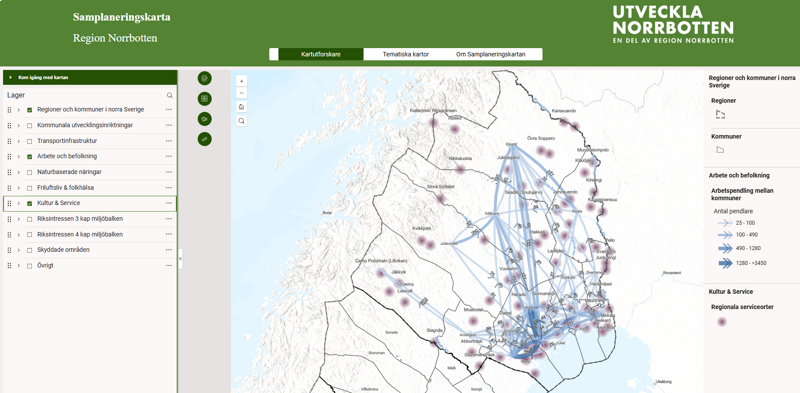Select the Skyddade områden layer name
Image resolution: width=800 pixels, height=393 pixels.
coord(62,250)
